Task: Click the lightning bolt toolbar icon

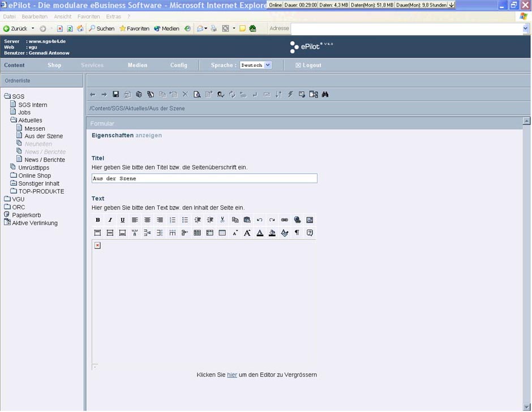Action: point(290,95)
